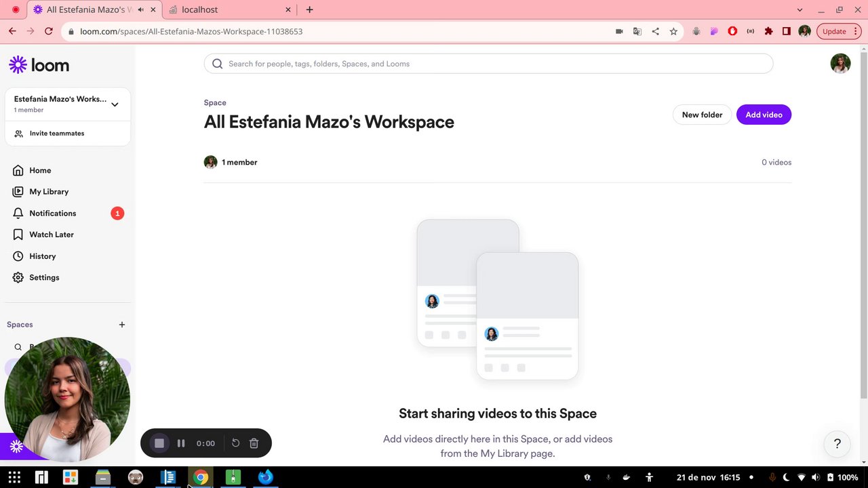This screenshot has width=868, height=488.
Task: Toggle night mode moon icon
Action: tap(787, 477)
